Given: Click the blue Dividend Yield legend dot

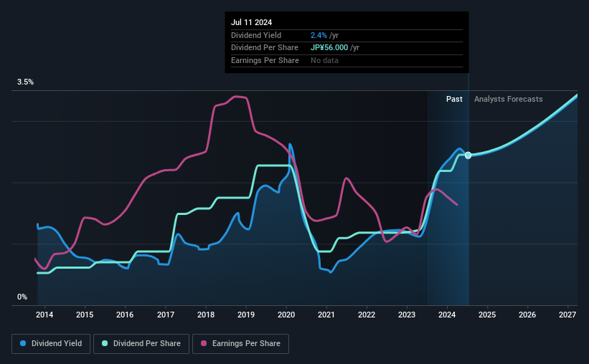Looking at the screenshot, I should [x=23, y=343].
